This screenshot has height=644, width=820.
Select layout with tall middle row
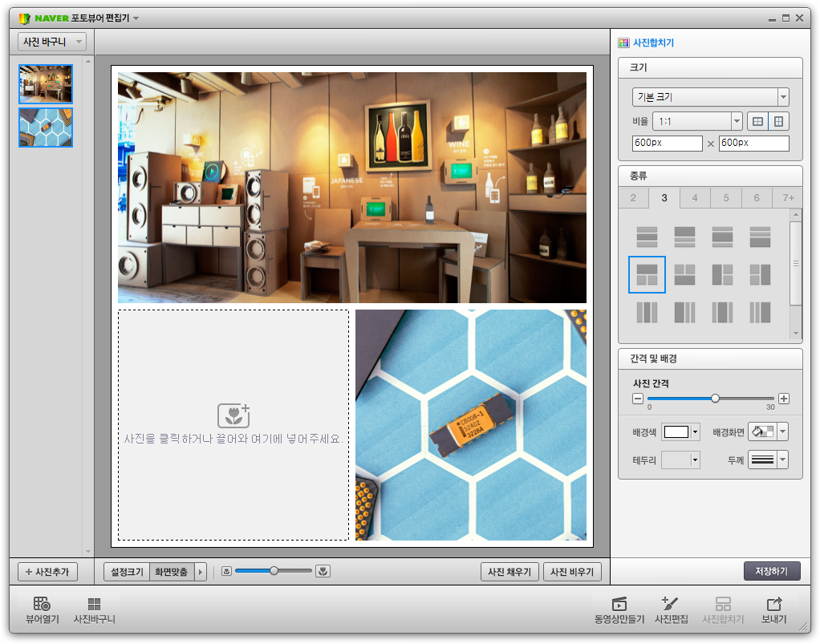[x=722, y=237]
